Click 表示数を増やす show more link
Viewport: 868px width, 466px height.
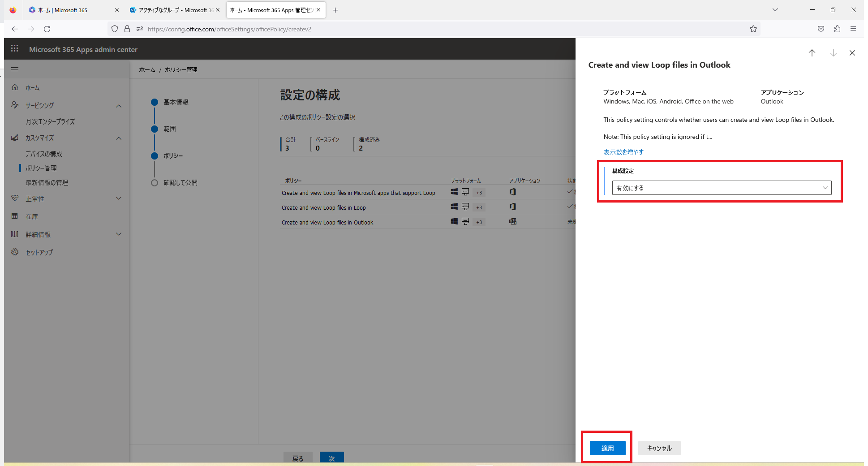[x=623, y=152]
